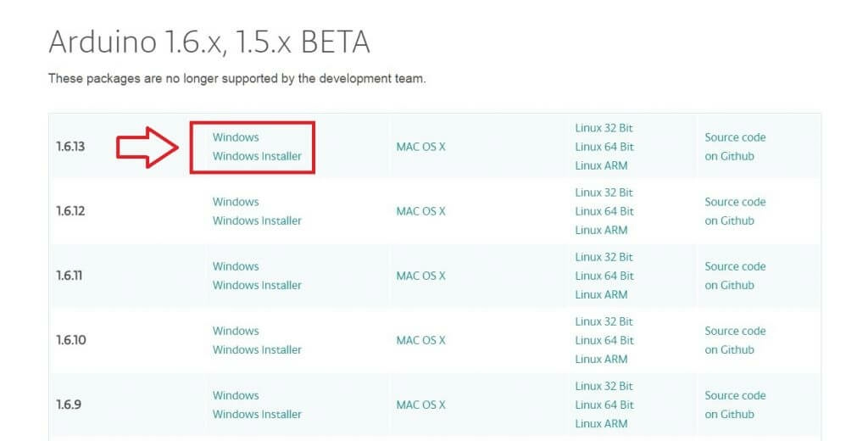The width and height of the screenshot is (868, 441).
Task: View Source code on Github for 1.6.11
Action: 734,276
